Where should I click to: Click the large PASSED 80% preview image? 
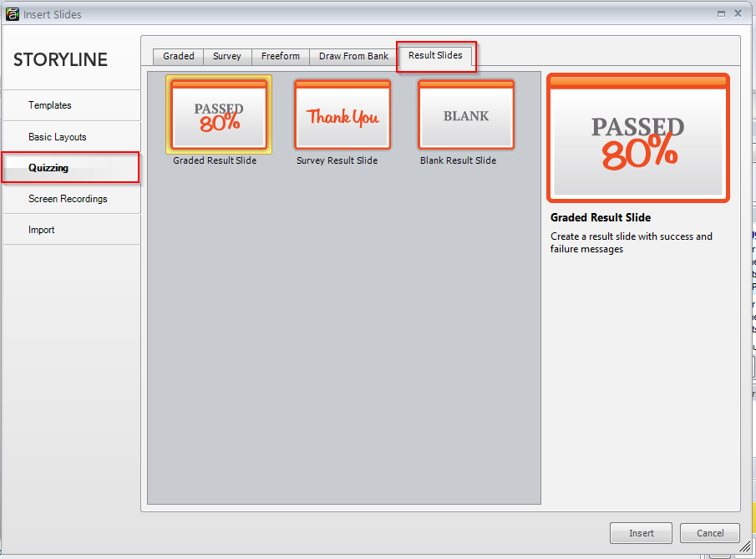pos(637,137)
